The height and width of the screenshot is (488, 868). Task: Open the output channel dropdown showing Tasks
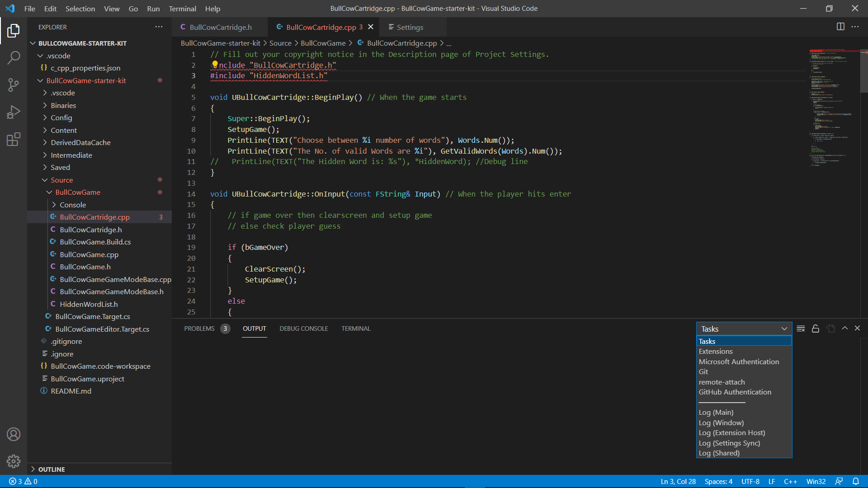click(x=744, y=328)
